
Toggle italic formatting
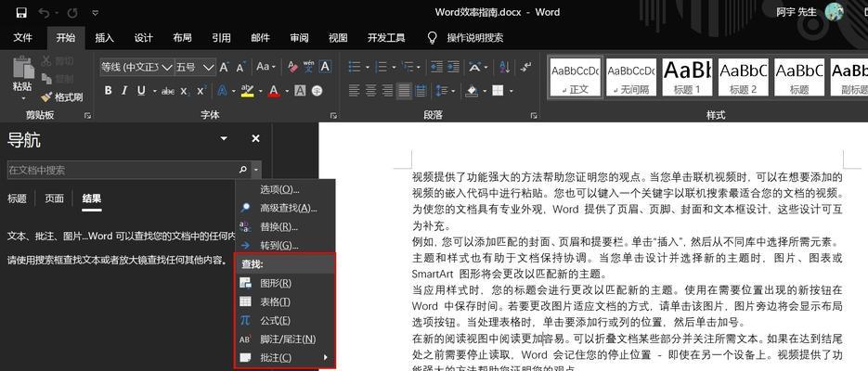tap(124, 91)
